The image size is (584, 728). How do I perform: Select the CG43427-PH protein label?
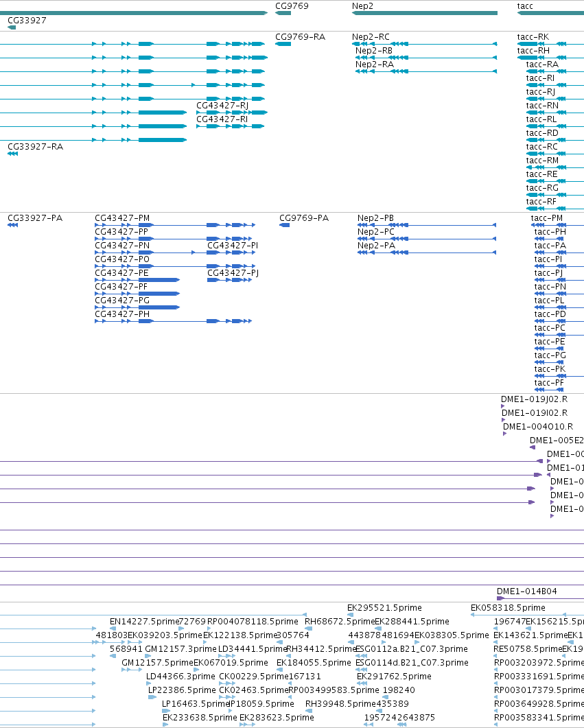[122, 314]
